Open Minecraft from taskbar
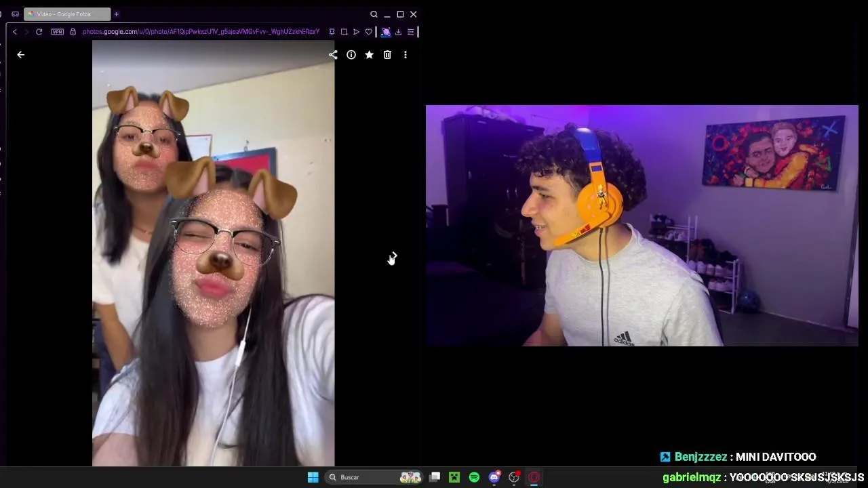The image size is (868, 488). (454, 477)
